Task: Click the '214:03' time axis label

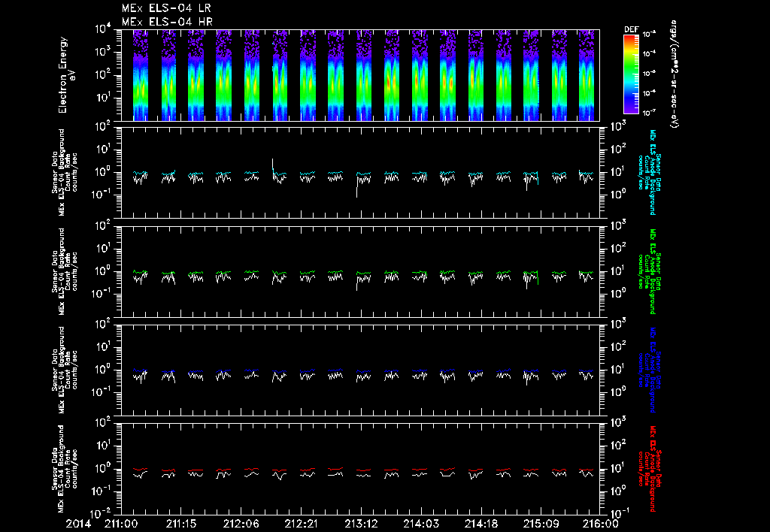Action: (x=420, y=524)
